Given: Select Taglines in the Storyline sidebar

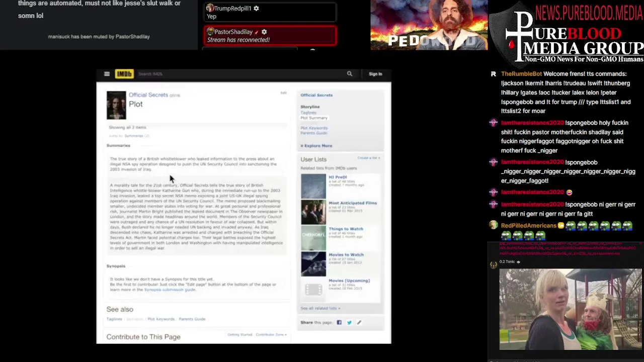Looking at the screenshot, I should [x=308, y=113].
